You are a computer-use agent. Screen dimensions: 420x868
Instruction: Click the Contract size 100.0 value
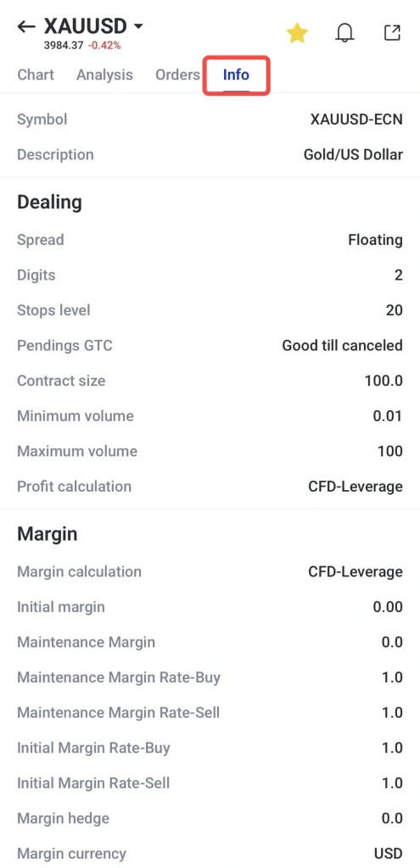point(384,381)
